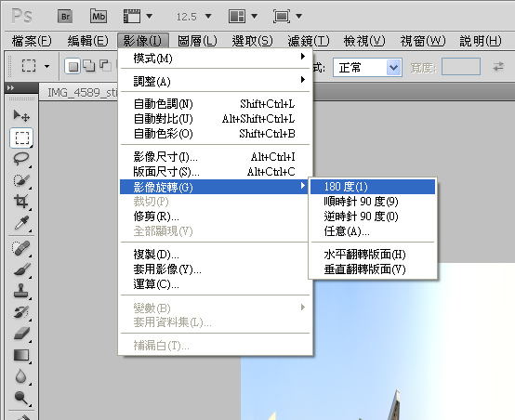Screen dimensions: 515x420
Task: Open the 濾鏡(T) menu
Action: pyautogui.click(x=309, y=41)
